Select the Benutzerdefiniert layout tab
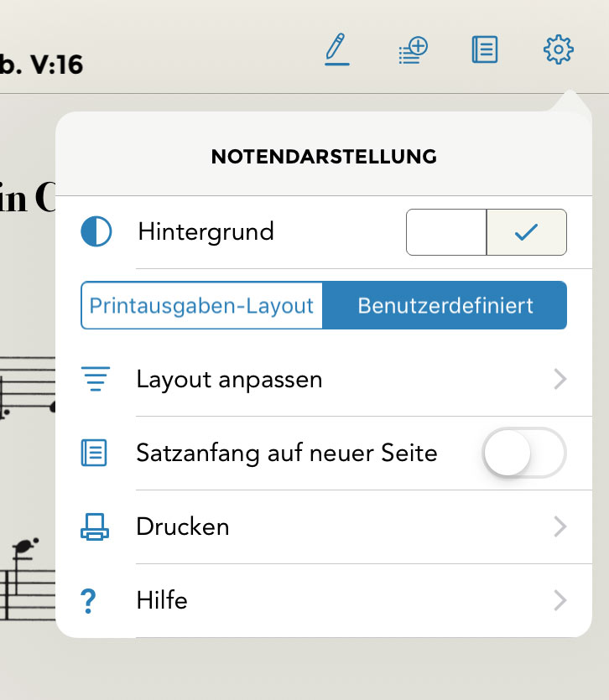The image size is (609, 700). tap(445, 305)
